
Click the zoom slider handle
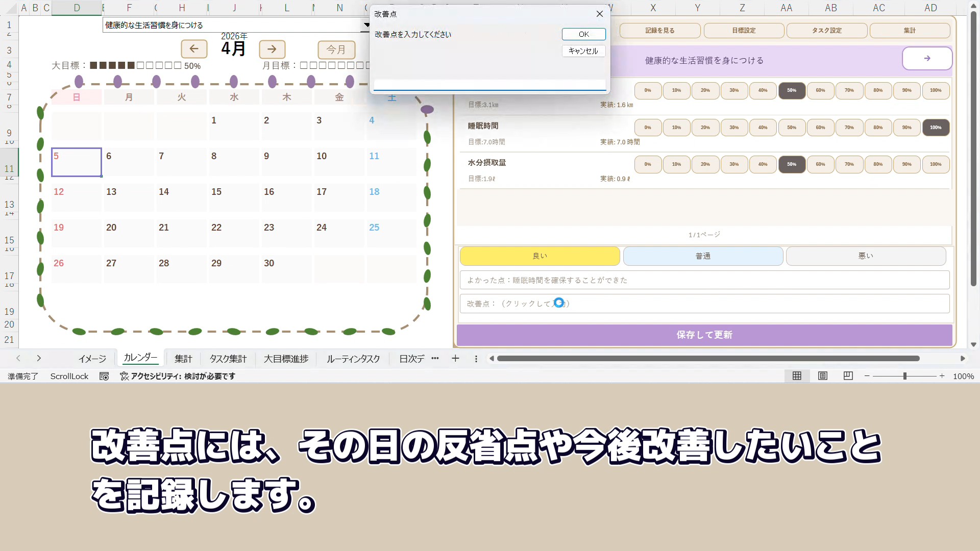[x=905, y=376]
